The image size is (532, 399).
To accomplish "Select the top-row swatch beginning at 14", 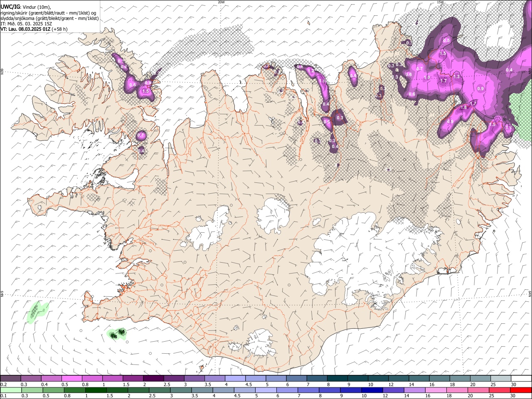I will pyautogui.click(x=418, y=379).
